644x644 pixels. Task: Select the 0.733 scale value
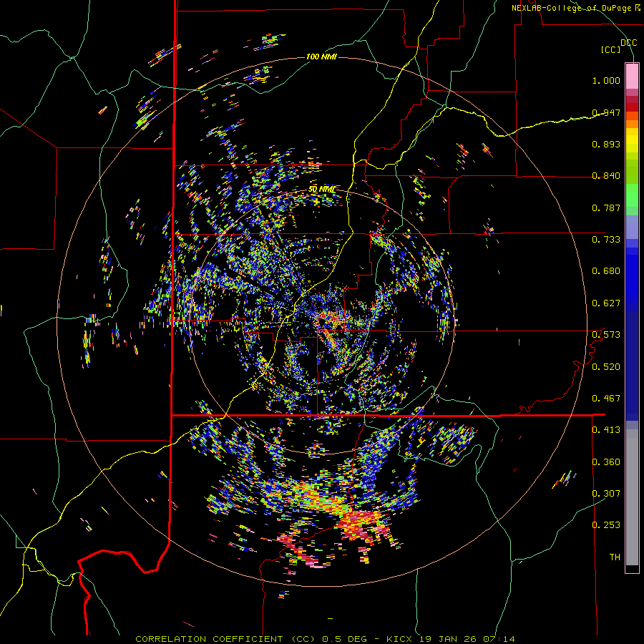pyautogui.click(x=606, y=240)
